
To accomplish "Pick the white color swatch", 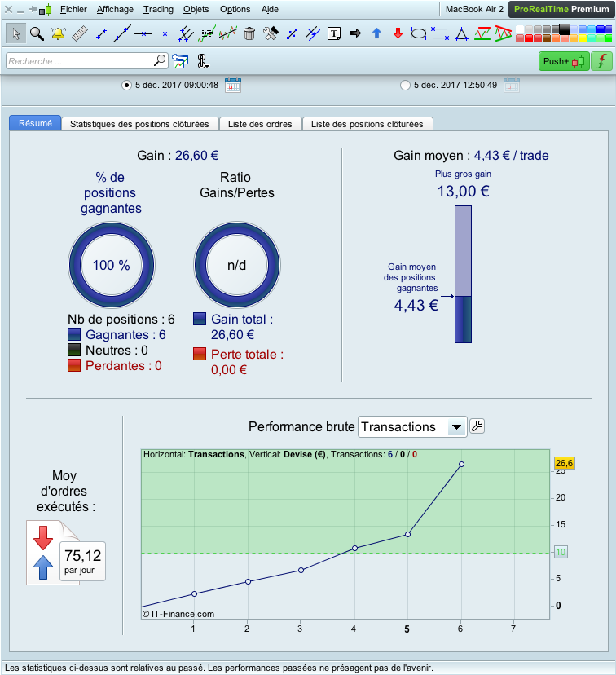I will coord(520,29).
